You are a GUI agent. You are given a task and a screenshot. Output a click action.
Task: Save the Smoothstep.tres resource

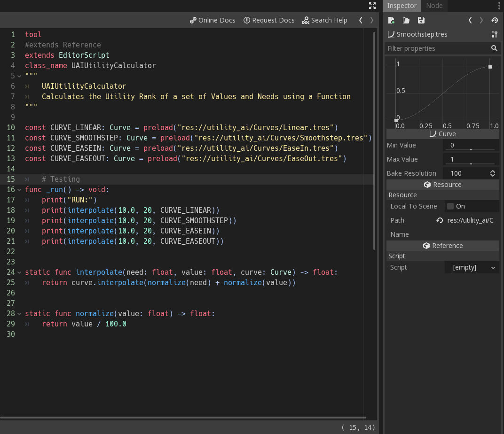click(421, 20)
